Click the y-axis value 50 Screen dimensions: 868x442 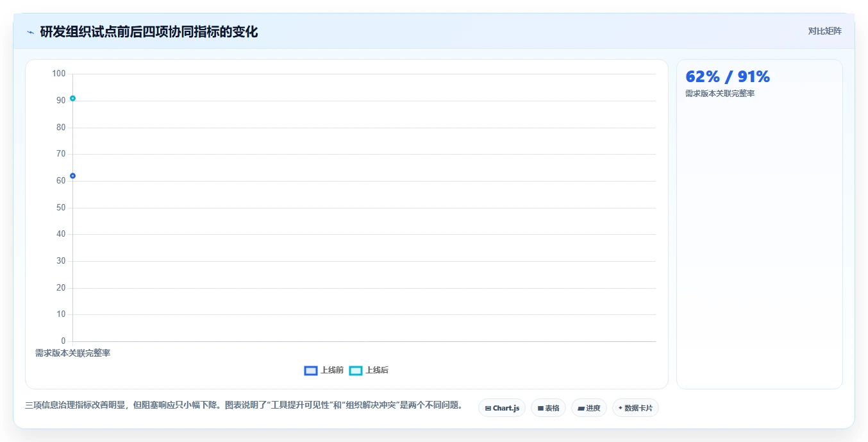point(61,208)
